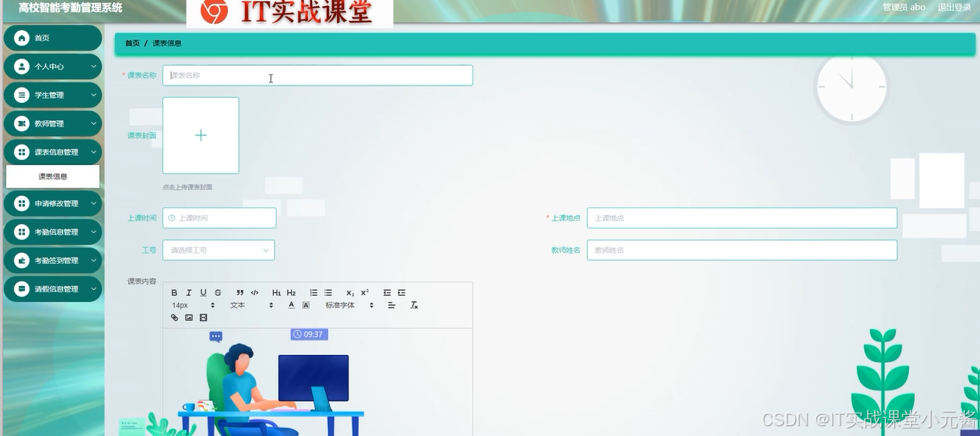
Task: Expand the 学生管理 menu chevron
Action: 94,95
